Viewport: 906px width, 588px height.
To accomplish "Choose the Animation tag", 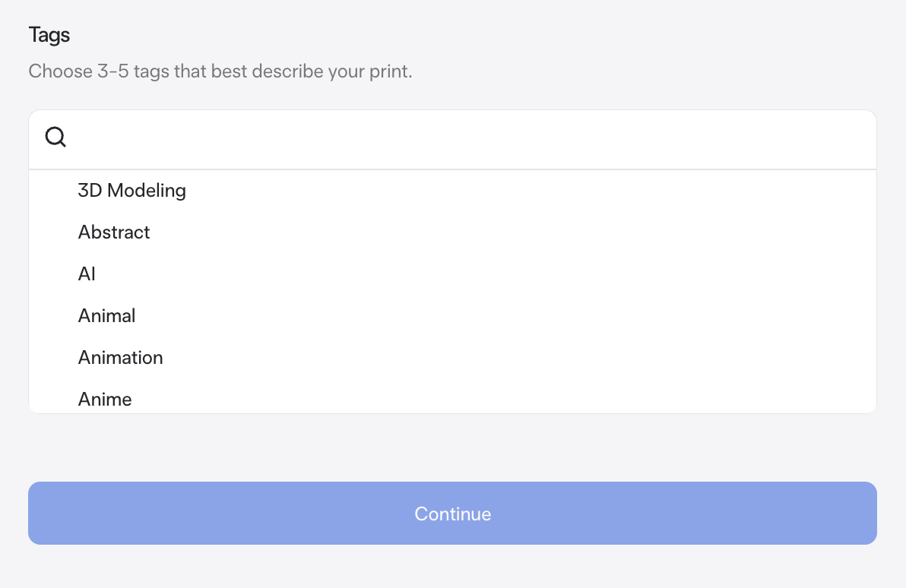I will (452, 358).
